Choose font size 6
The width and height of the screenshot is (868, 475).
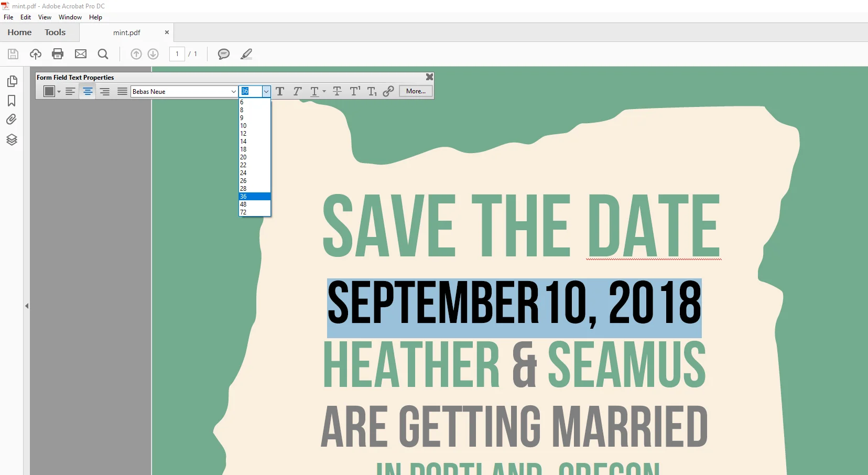[255, 102]
